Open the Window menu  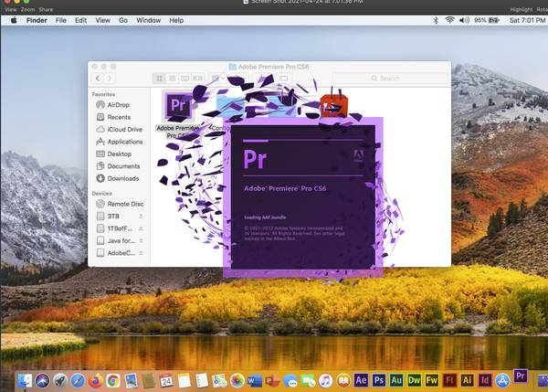pos(149,20)
